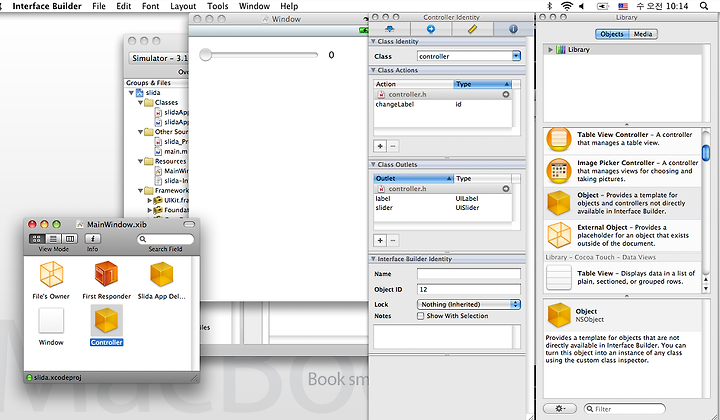Toggle Show With Selection checkbox
Image resolution: width=720 pixels, height=420 pixels.
(420, 316)
